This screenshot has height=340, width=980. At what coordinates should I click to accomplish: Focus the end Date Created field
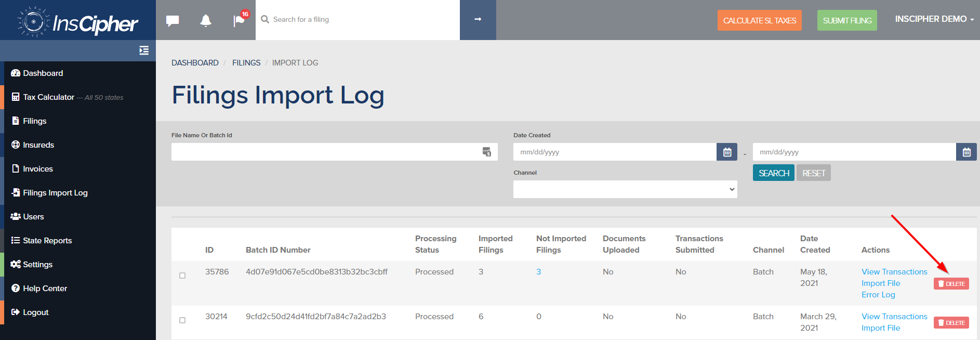[x=854, y=152]
